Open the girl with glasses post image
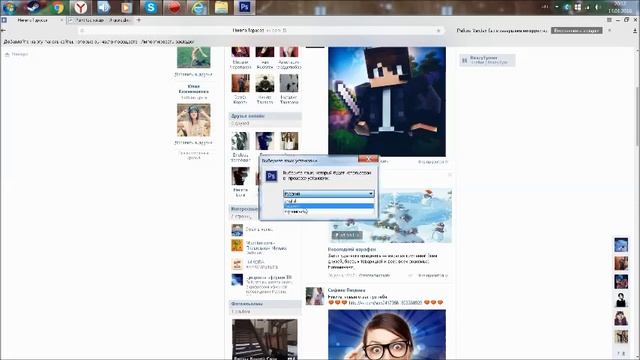 (x=387, y=335)
